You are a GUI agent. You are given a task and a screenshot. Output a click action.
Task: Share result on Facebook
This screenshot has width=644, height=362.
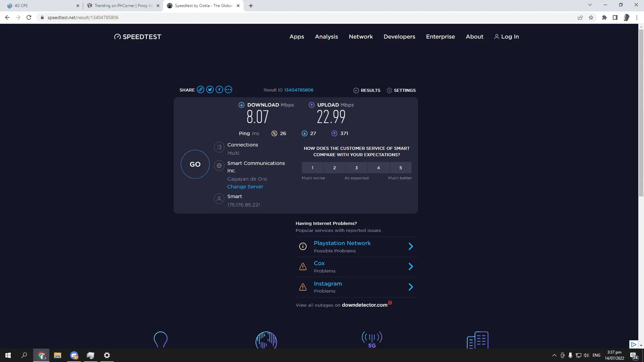[x=219, y=89]
